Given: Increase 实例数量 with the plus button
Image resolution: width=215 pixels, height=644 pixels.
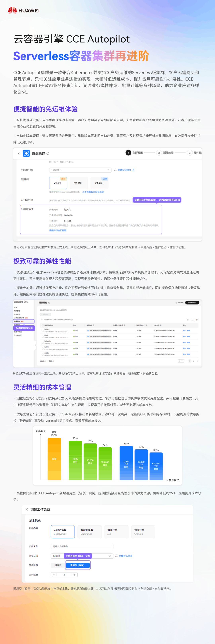Looking at the screenshot, I should click(74, 575).
